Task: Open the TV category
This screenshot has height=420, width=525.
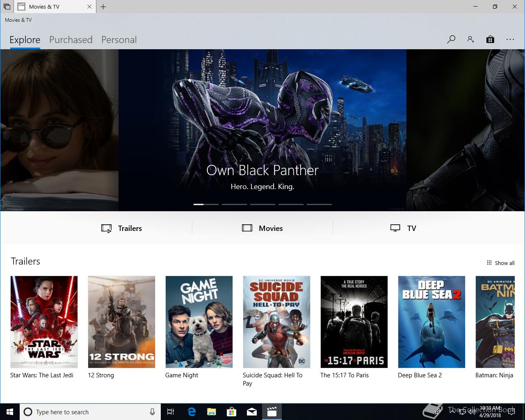Action: click(x=403, y=228)
